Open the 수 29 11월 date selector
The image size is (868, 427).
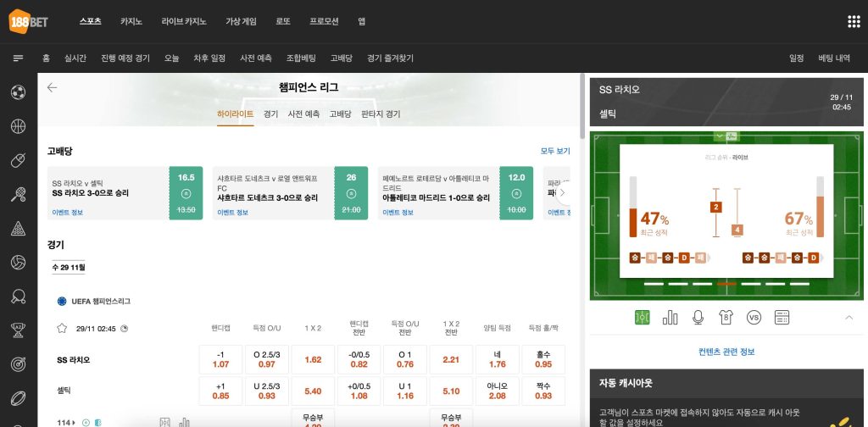click(69, 267)
